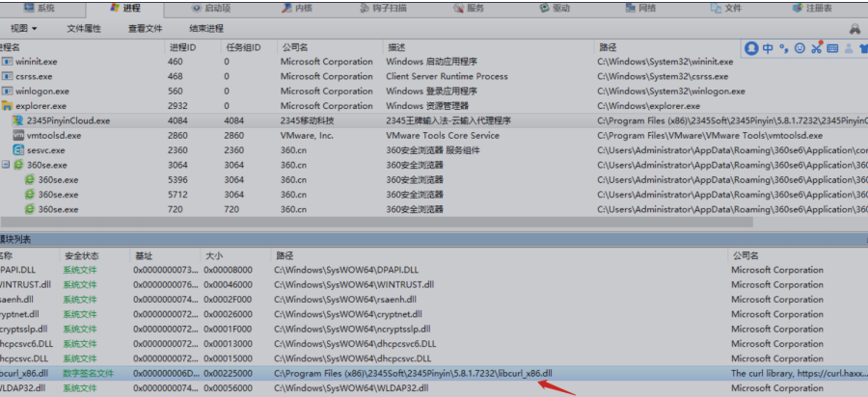
Task: Open the 服务 tab
Action: tap(469, 8)
